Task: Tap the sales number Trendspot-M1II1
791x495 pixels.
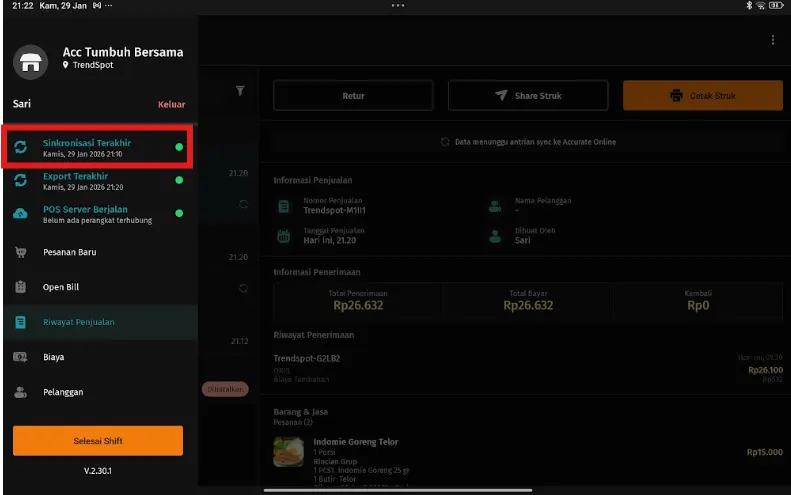Action: (x=334, y=210)
